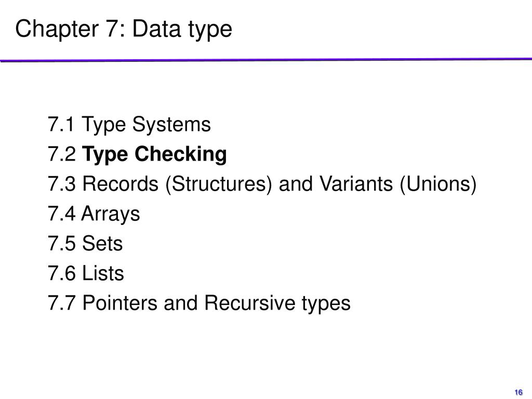Select the "7.7" section number
The image size is (532, 399).
point(62,303)
